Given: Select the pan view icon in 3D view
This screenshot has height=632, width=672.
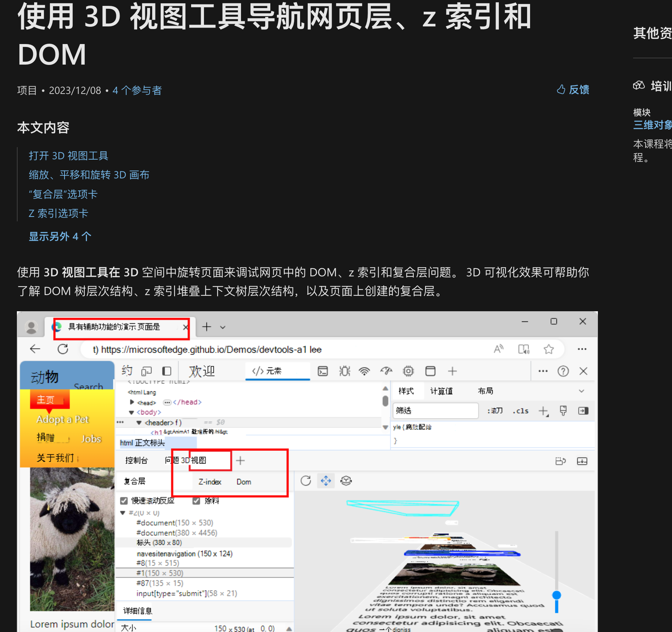Looking at the screenshot, I should pyautogui.click(x=326, y=480).
